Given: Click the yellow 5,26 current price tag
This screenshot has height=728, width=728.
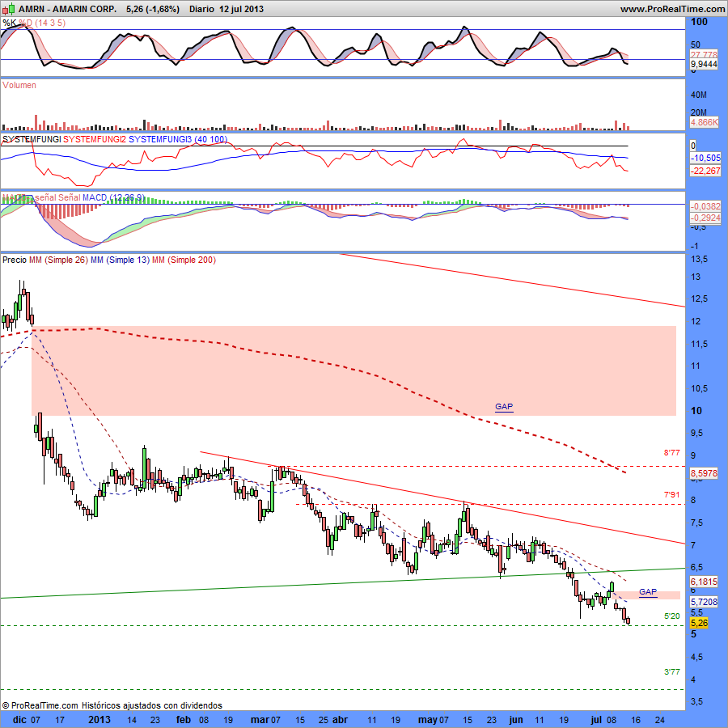Looking at the screenshot, I should pyautogui.click(x=699, y=623).
